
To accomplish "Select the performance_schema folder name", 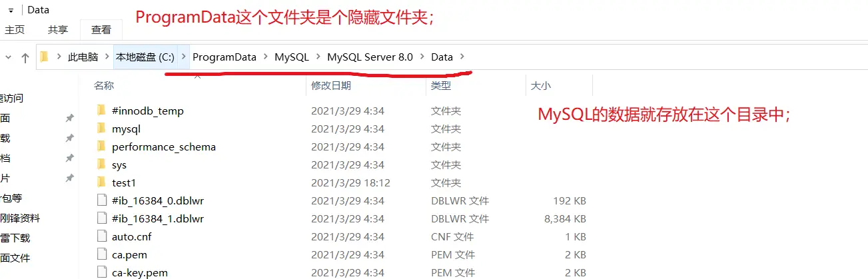I will pos(164,146).
